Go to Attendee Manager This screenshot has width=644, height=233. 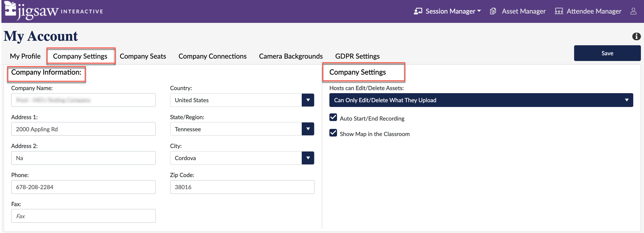click(593, 11)
